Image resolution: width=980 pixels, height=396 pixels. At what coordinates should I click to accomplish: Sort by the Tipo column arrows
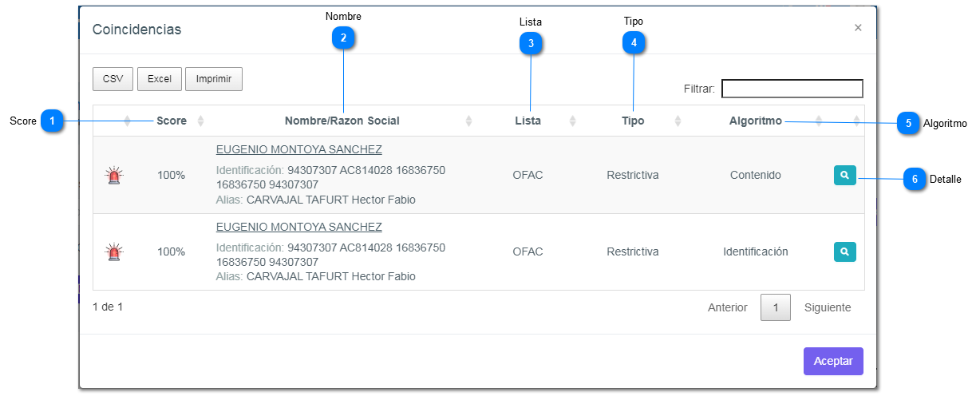coord(678,121)
